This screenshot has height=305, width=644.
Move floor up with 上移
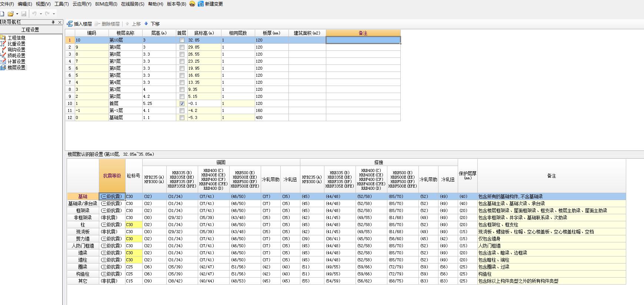tap(133, 24)
